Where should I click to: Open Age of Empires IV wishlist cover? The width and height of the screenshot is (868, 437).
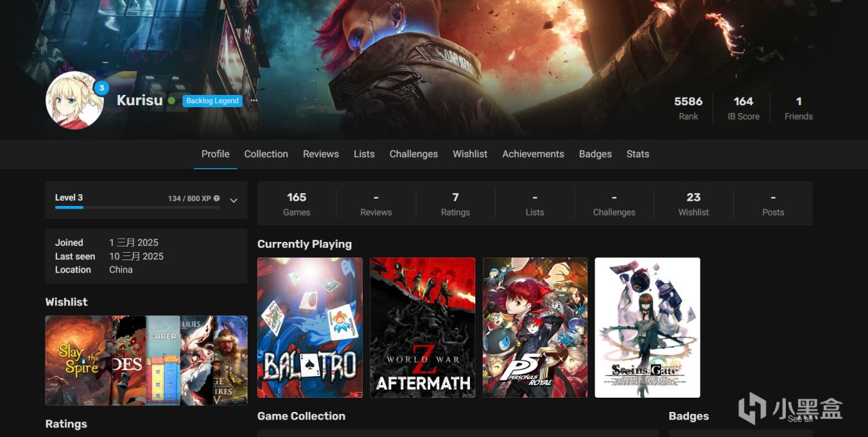click(x=231, y=360)
